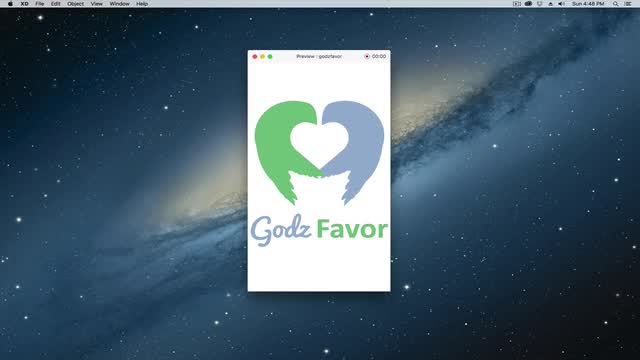Viewport: 640px width, 360px height.
Task: Click the Preview : godzfavor window title
Action: click(x=319, y=56)
